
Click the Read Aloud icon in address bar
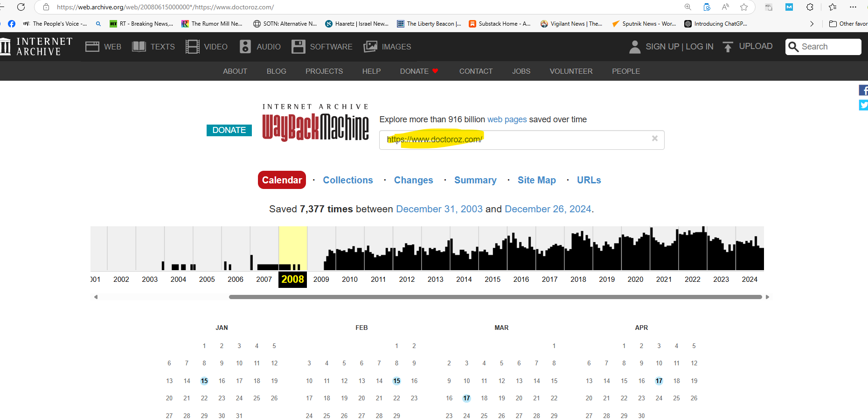pos(725,7)
